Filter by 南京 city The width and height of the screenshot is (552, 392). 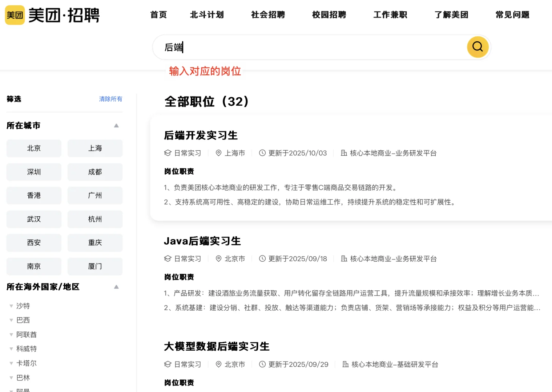click(x=34, y=266)
